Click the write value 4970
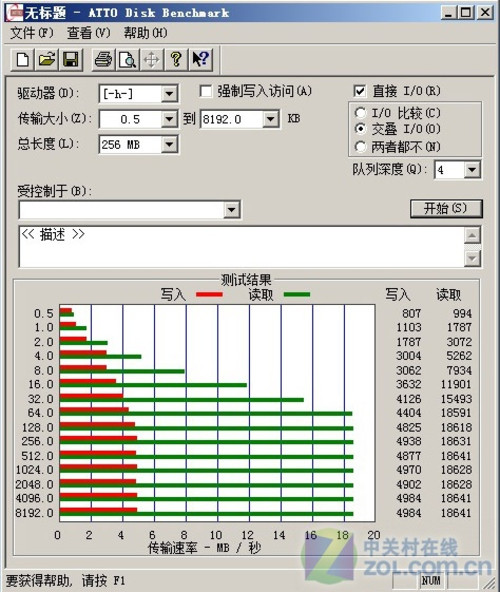This screenshot has width=500, height=592. click(409, 470)
